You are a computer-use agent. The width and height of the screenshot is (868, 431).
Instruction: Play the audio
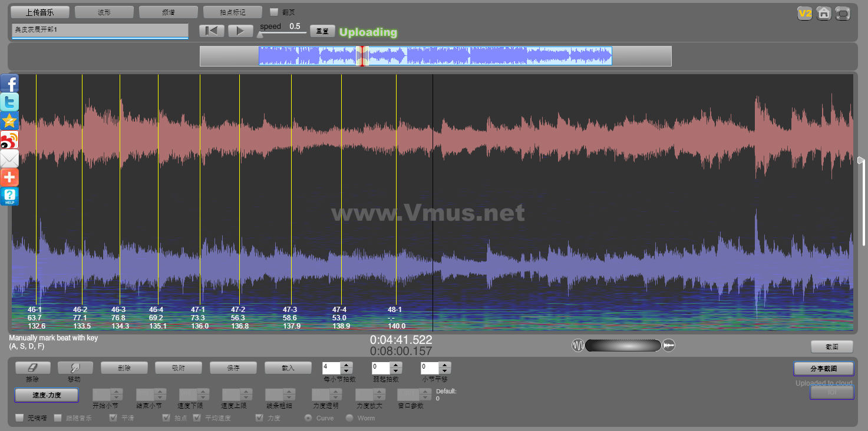click(x=240, y=31)
